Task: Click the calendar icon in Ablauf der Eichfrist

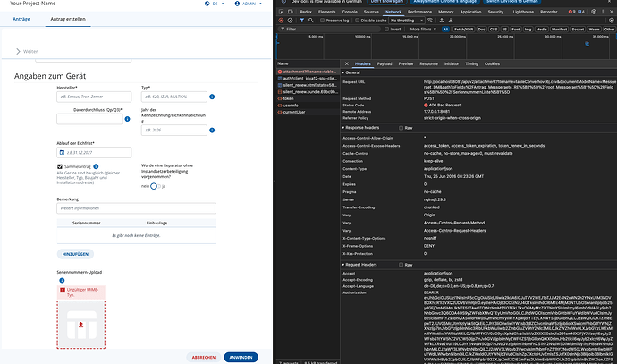Action: coord(62,153)
